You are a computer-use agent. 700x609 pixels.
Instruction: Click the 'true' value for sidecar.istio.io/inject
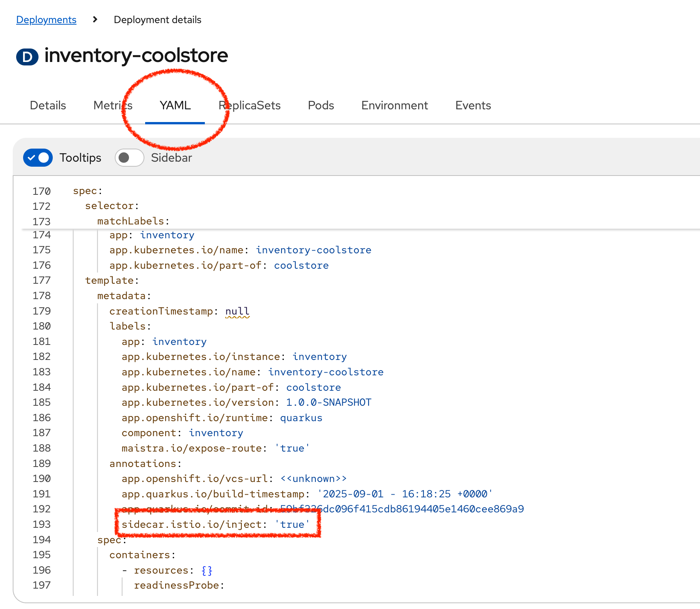(292, 524)
